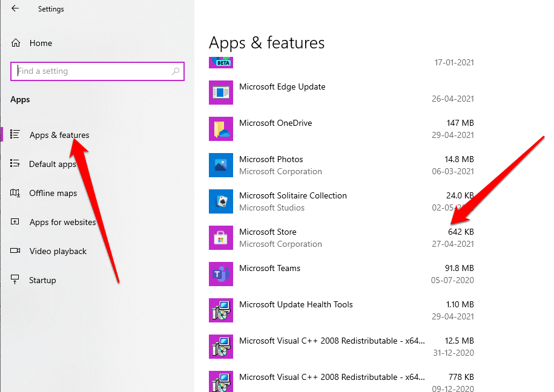Open the Video playback settings

coord(58,251)
